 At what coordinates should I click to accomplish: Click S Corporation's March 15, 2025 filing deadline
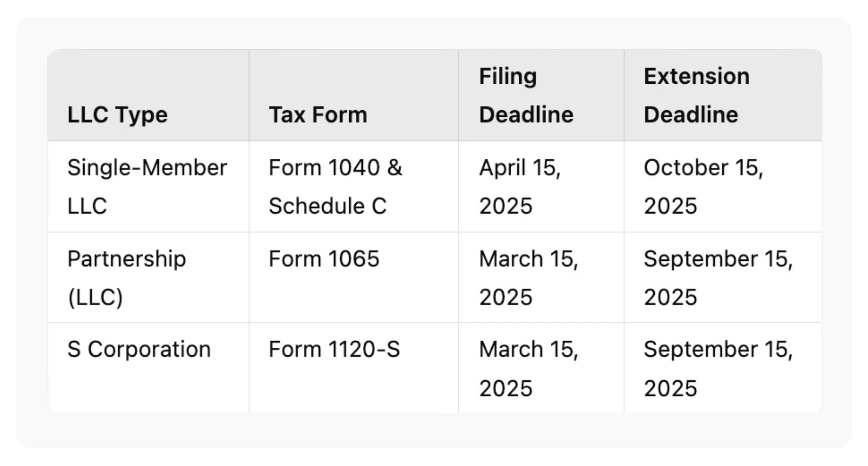pos(528,369)
